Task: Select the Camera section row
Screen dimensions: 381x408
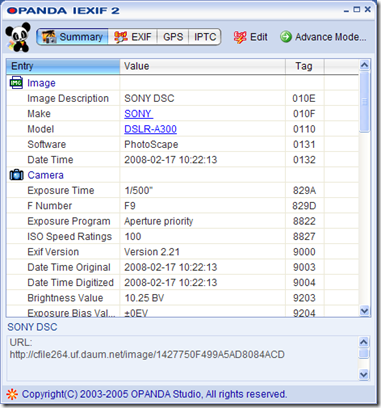Action: coord(182,175)
